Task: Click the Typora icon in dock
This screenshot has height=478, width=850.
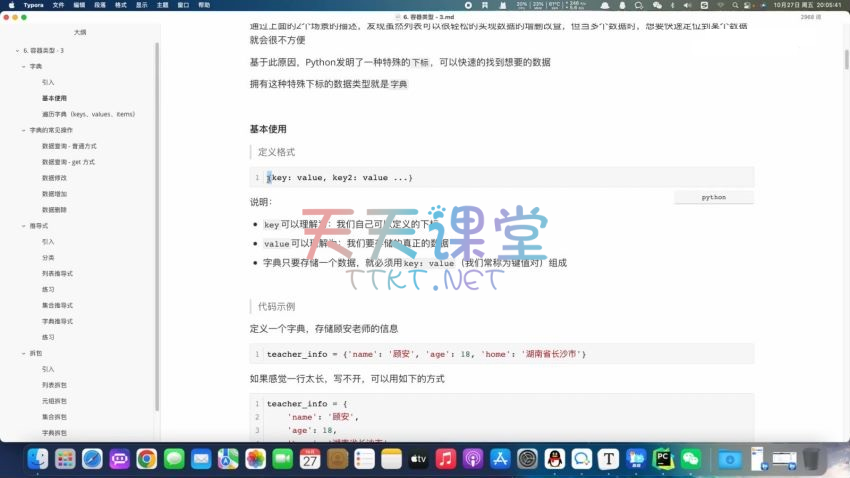Action: coord(608,459)
